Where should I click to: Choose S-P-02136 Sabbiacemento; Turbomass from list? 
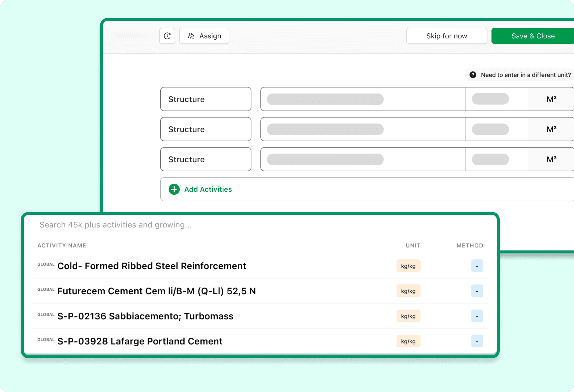point(145,316)
